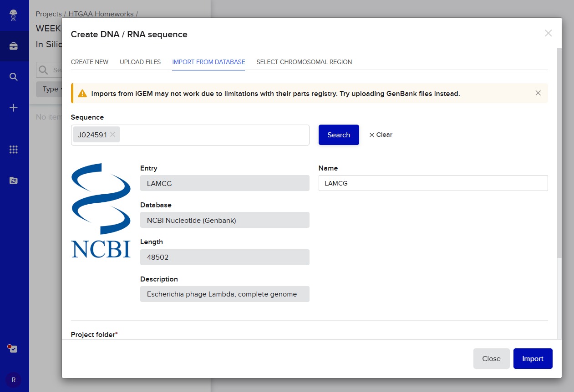Open the folder sync icon in sidebar
Screen dimensions: 574x392
point(14,181)
